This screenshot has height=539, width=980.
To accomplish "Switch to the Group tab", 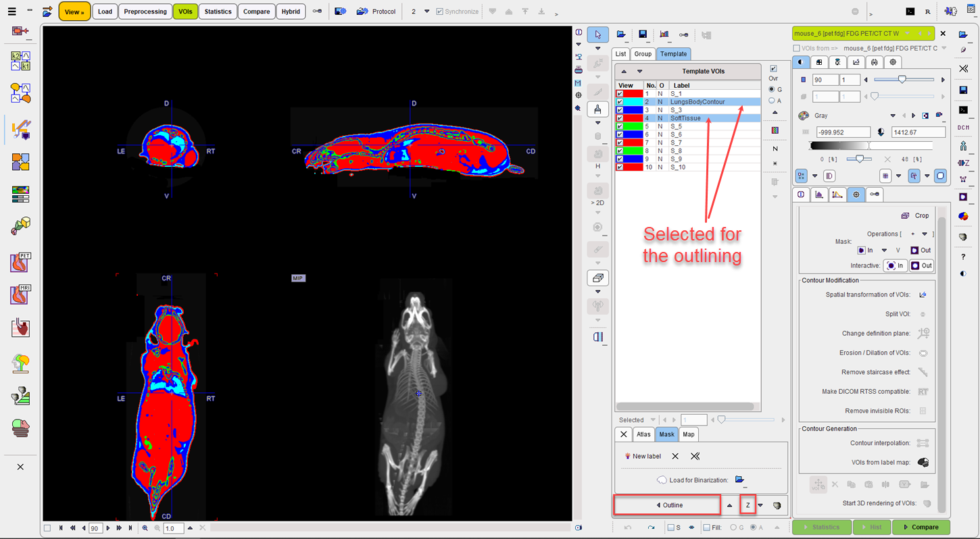I will [x=643, y=54].
